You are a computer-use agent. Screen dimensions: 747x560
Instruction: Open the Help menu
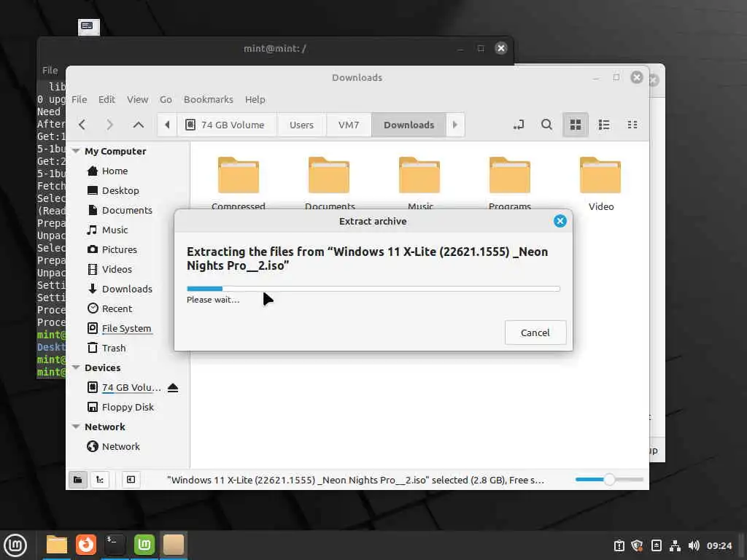[x=255, y=99]
